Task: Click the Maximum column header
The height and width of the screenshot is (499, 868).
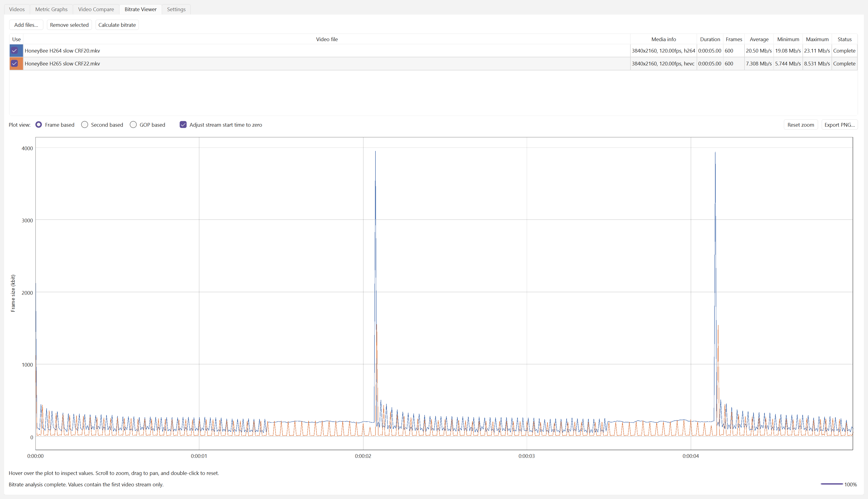Action: [x=817, y=39]
